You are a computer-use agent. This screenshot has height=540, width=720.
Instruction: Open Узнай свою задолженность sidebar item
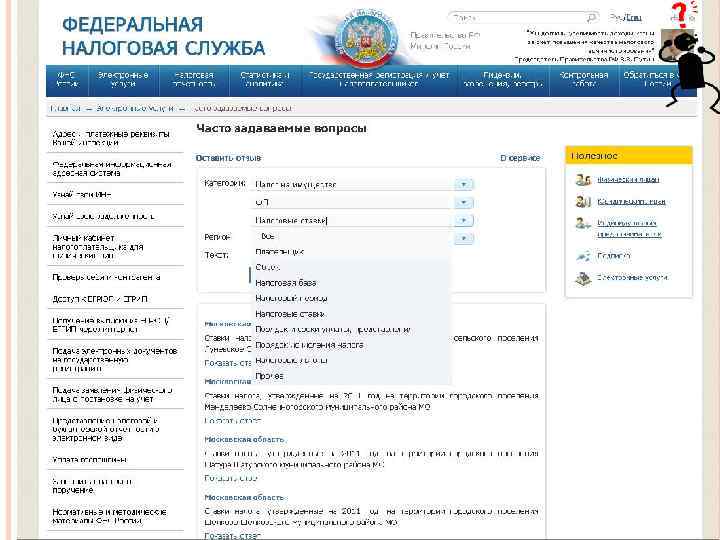pos(115,216)
